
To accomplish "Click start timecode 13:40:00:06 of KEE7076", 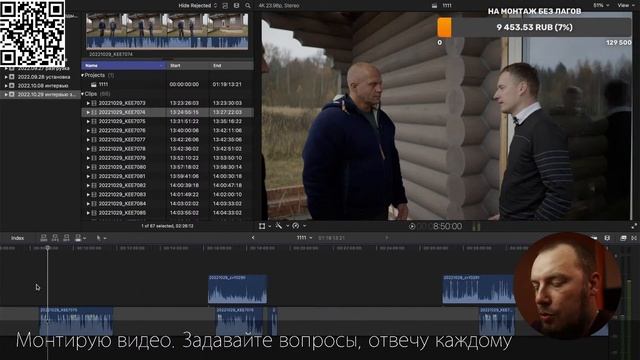I will tap(184, 131).
